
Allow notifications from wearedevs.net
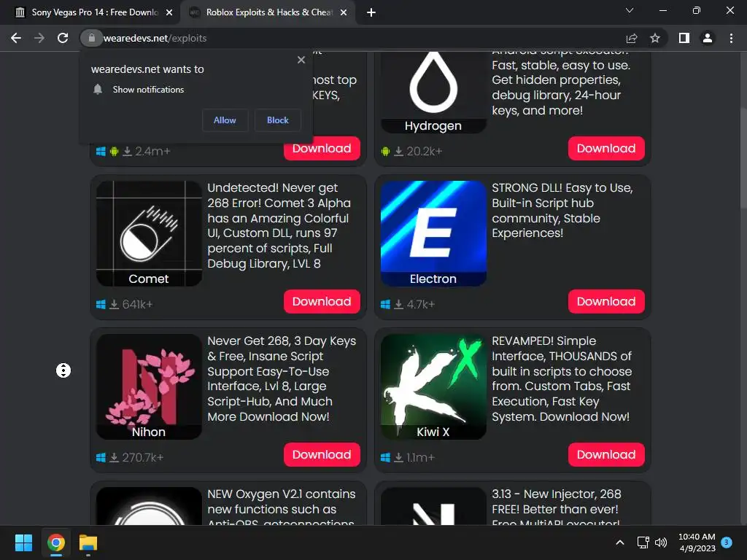[225, 120]
